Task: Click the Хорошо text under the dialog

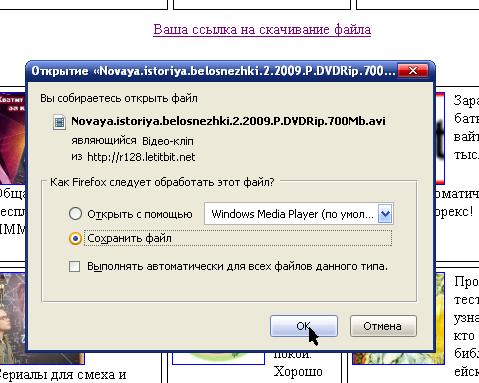Action: click(x=298, y=371)
